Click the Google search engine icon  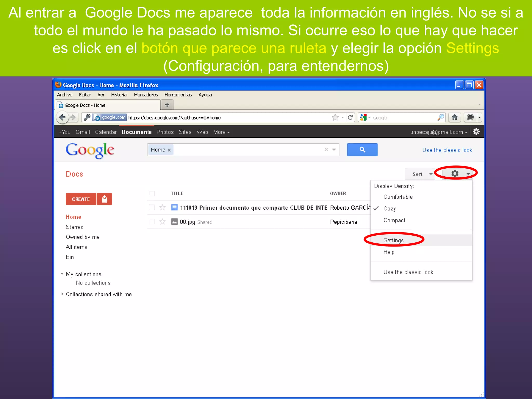click(363, 117)
